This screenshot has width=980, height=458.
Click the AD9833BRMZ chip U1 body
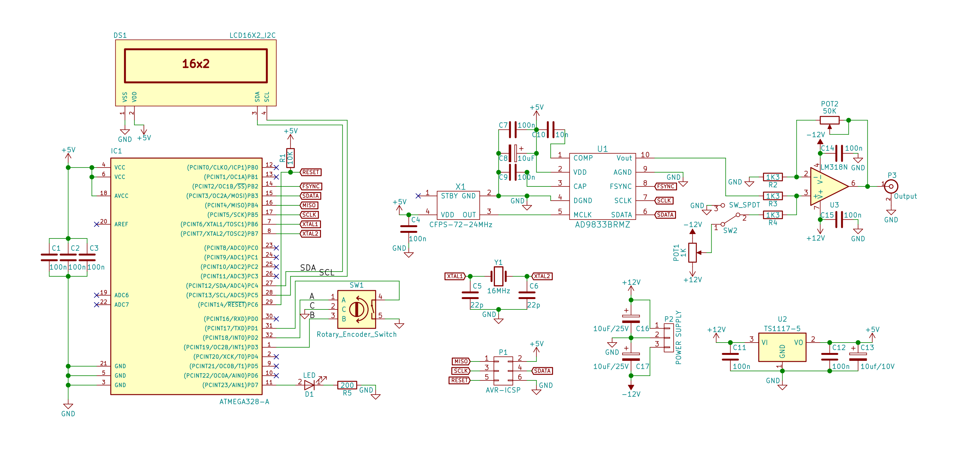pos(602,186)
